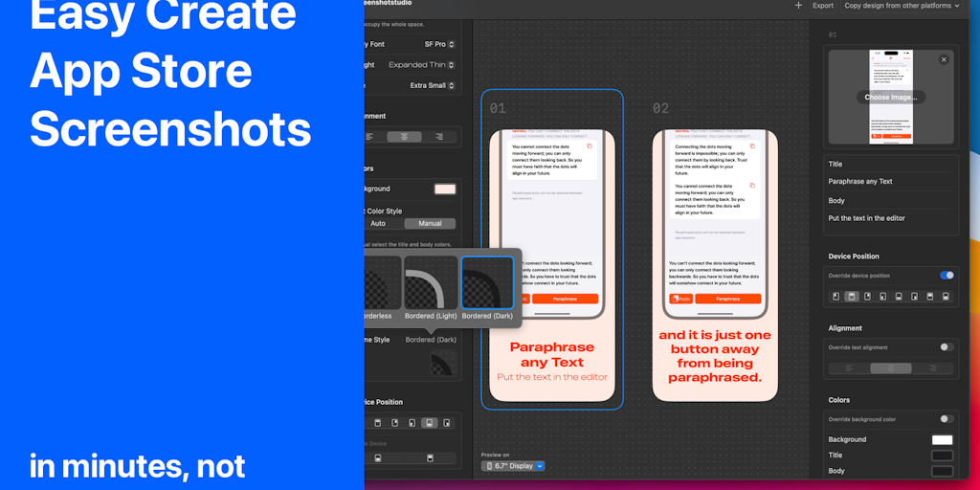
Task: Select the Bordered (Light) frame style
Action: 431,282
